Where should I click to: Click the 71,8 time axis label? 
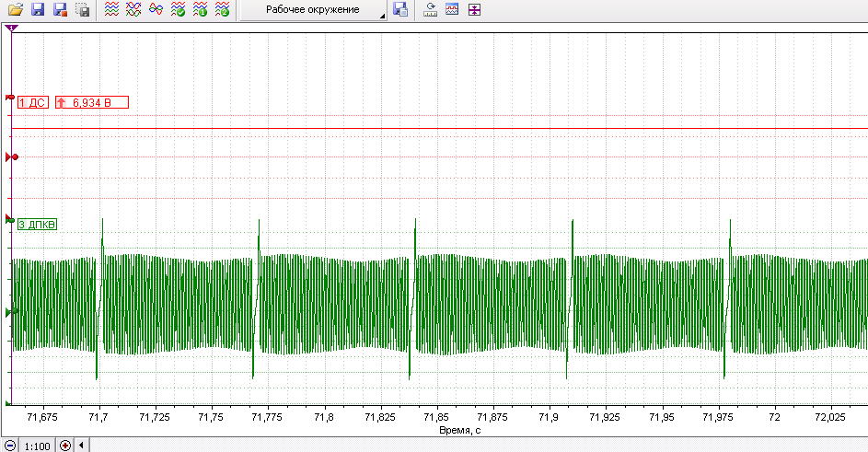tap(324, 417)
